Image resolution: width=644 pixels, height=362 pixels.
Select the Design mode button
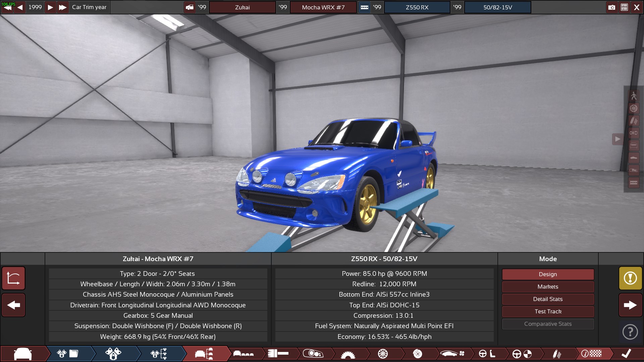tap(548, 274)
